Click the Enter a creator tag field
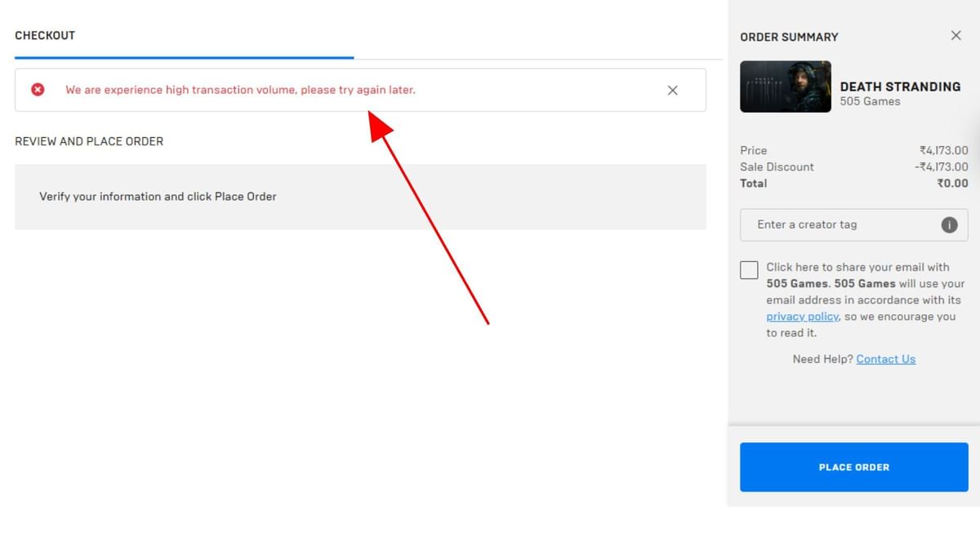980x551 pixels. [833, 224]
